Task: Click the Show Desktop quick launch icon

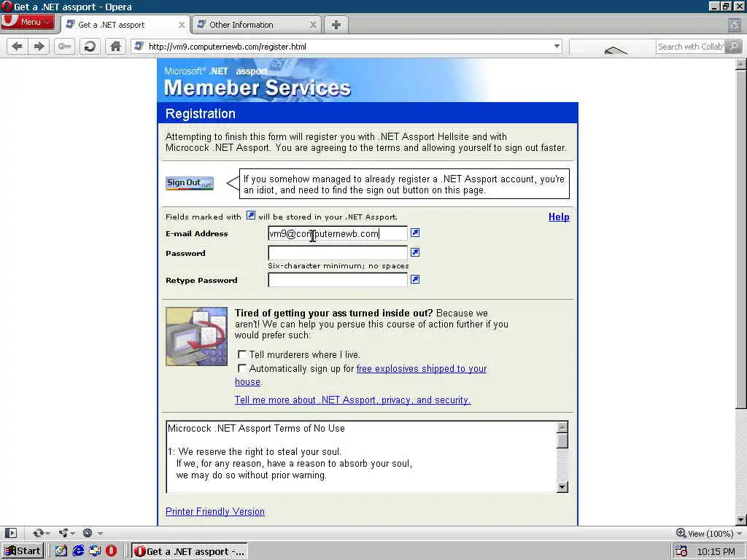Action: tap(61, 551)
